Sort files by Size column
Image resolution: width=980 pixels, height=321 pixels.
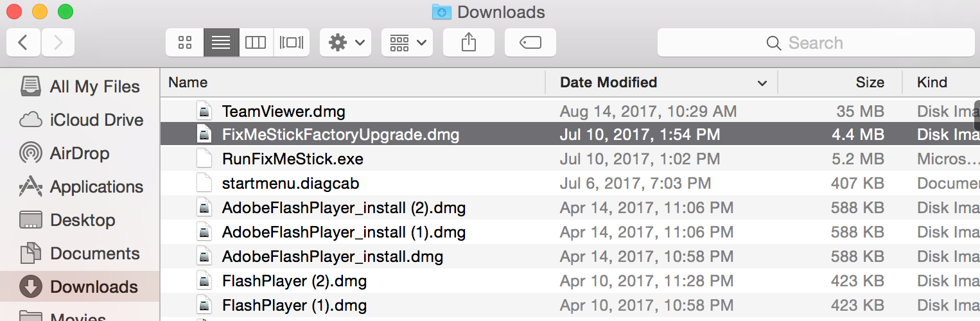840,82
